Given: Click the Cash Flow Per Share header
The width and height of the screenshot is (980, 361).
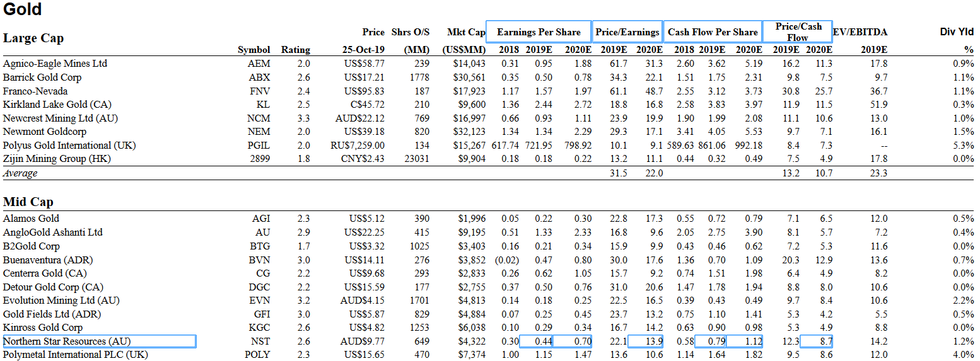Looking at the screenshot, I should 713,32.
